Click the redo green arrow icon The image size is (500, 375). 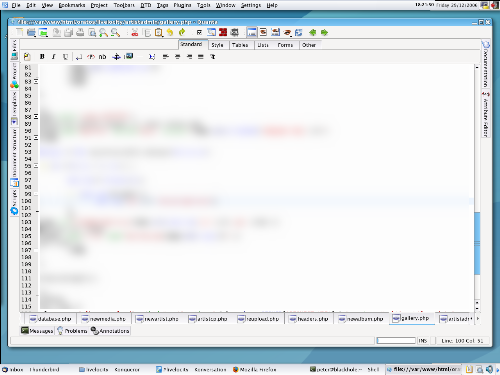pyautogui.click(x=182, y=32)
